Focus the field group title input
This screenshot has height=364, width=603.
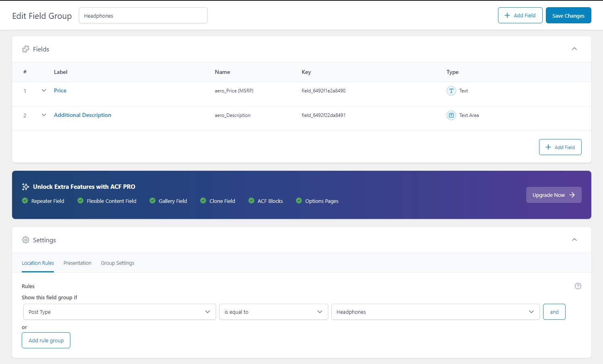[143, 15]
